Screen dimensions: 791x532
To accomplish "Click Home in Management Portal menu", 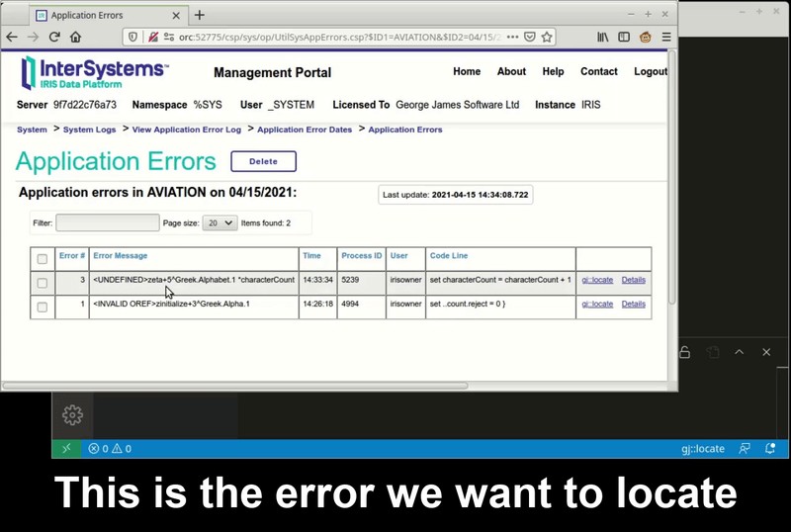I will point(467,72).
